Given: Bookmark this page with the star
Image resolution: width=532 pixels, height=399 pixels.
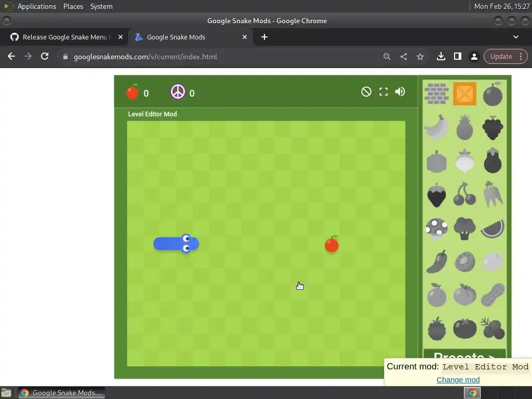Looking at the screenshot, I should [420, 57].
